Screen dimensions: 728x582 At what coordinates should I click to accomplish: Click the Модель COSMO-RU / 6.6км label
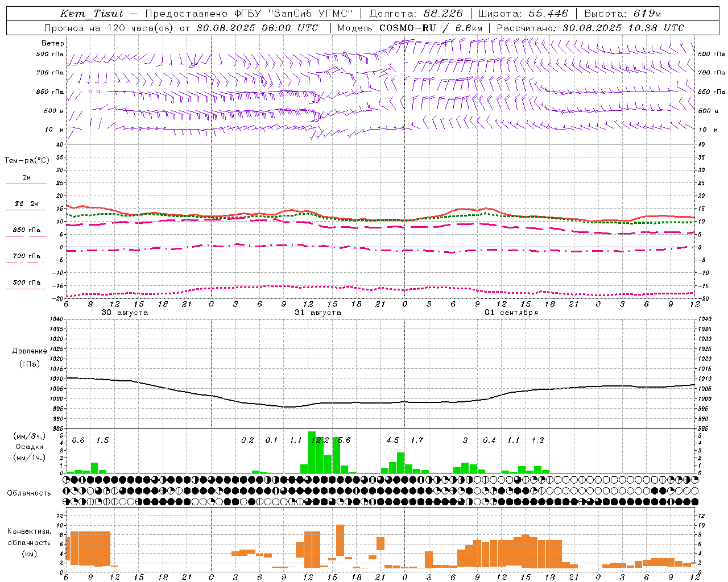click(x=410, y=28)
